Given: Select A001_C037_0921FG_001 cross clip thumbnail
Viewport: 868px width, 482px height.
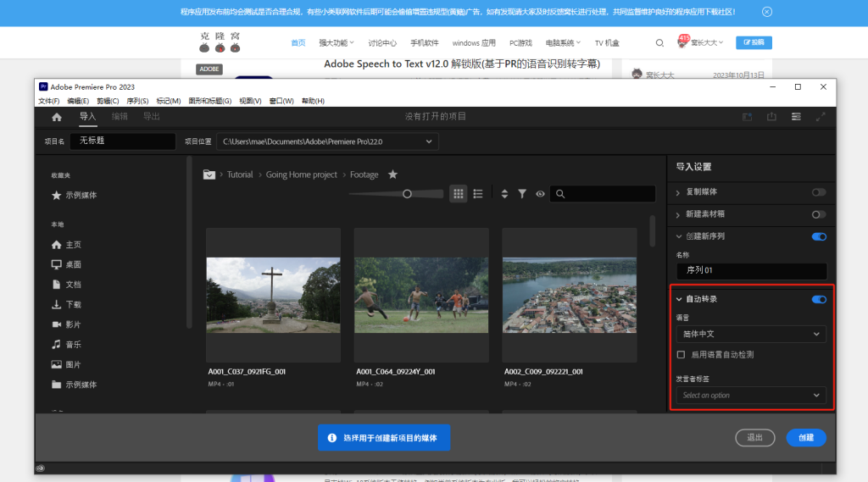Looking at the screenshot, I should point(274,295).
